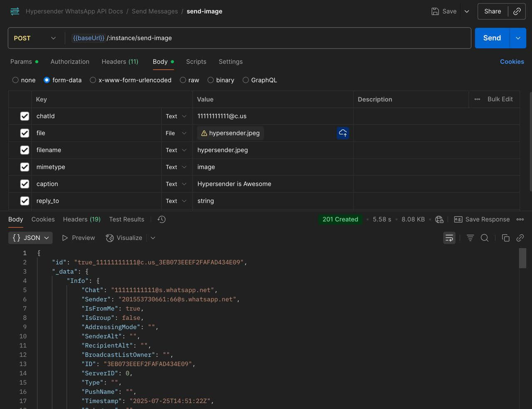Open the JSON format dropdown

point(30,238)
